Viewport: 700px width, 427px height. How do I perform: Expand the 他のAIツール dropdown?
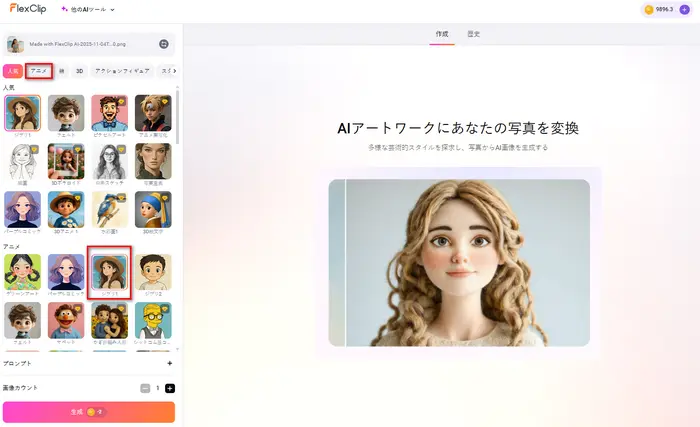[x=88, y=9]
